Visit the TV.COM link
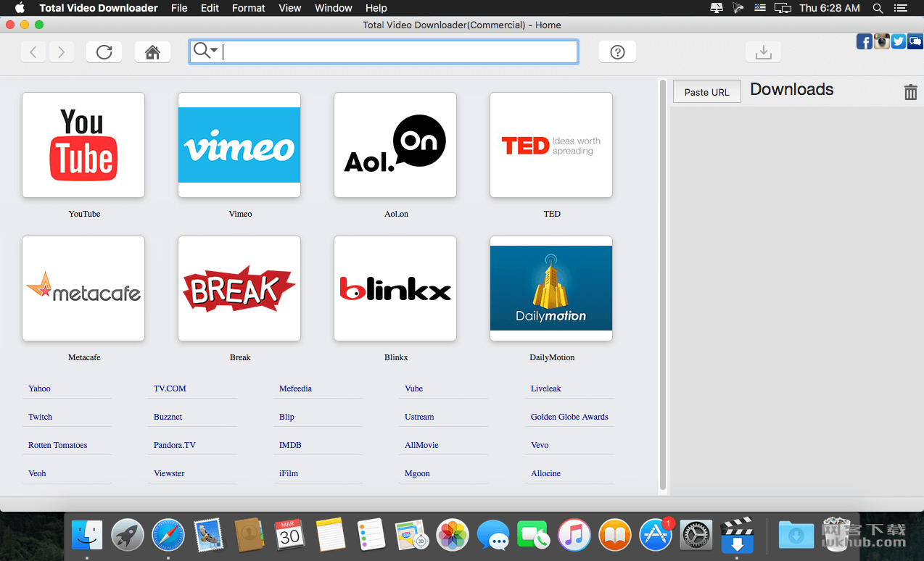The image size is (924, 561). (170, 388)
